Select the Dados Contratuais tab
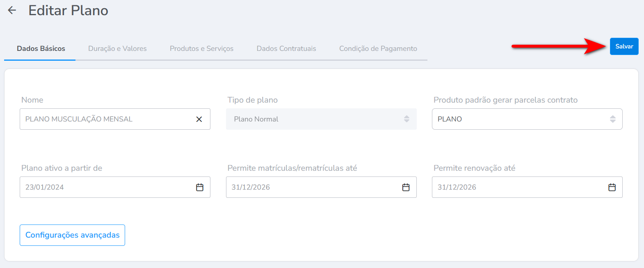 click(286, 48)
